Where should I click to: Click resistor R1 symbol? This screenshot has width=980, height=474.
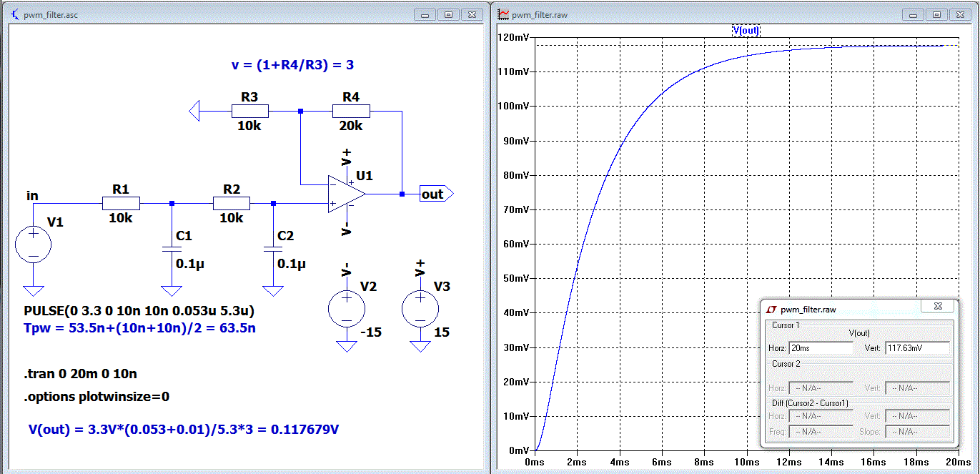pos(121,203)
